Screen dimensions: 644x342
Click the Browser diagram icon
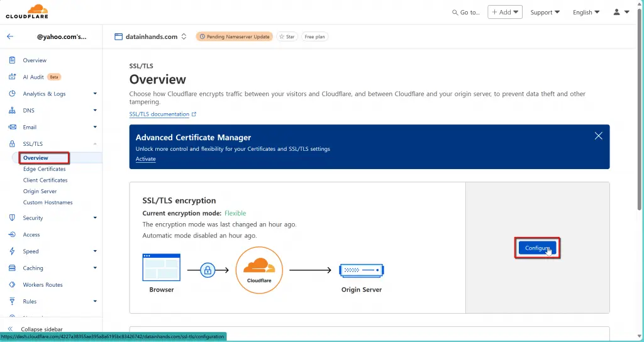pos(162,267)
